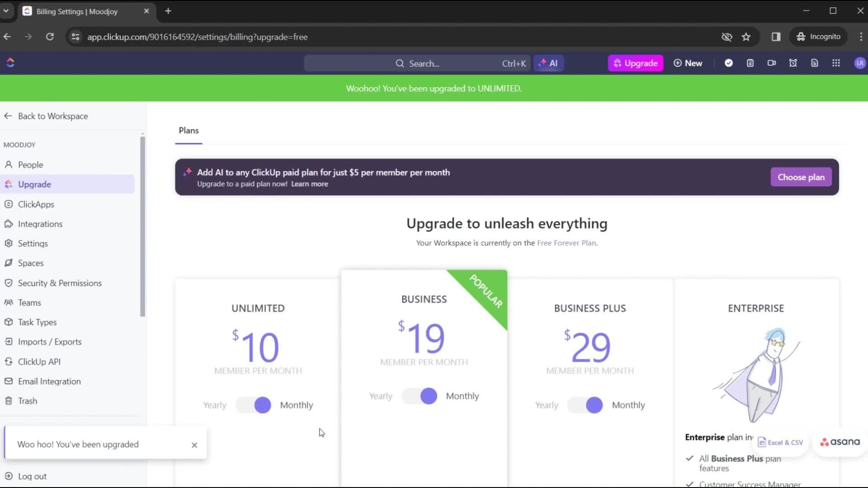Click the Excel & CSV import chip
The height and width of the screenshot is (488, 868).
coord(781,442)
